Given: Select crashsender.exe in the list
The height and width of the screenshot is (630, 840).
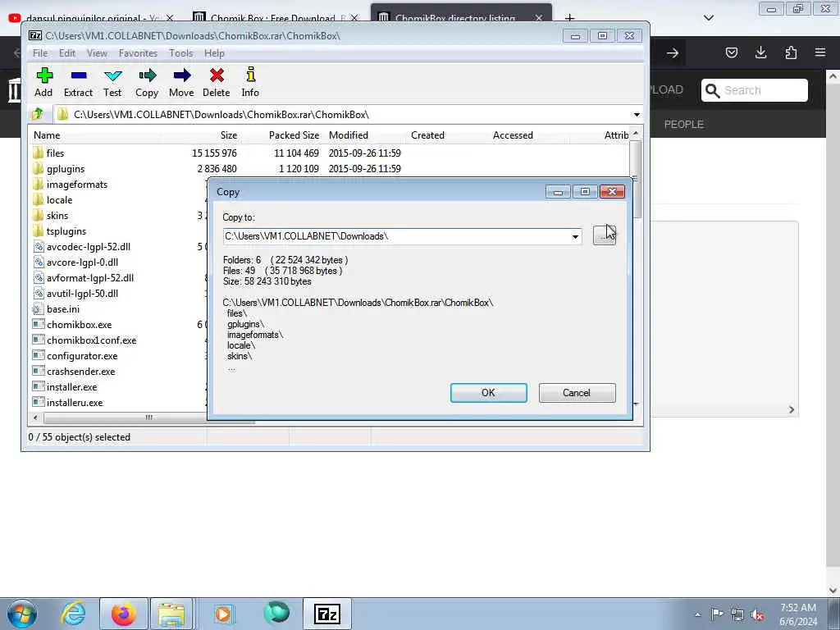Looking at the screenshot, I should (x=74, y=372).
